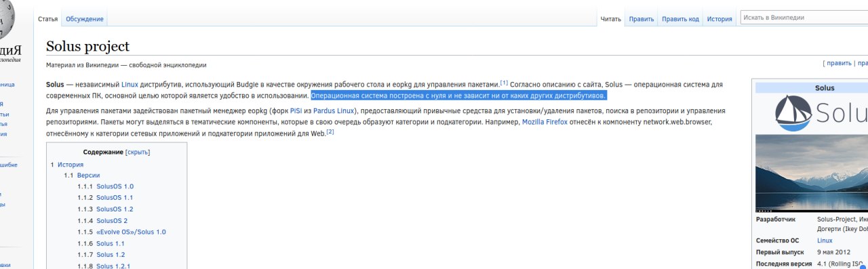Open the Статья tab
The image size is (868, 269).
[x=47, y=19]
